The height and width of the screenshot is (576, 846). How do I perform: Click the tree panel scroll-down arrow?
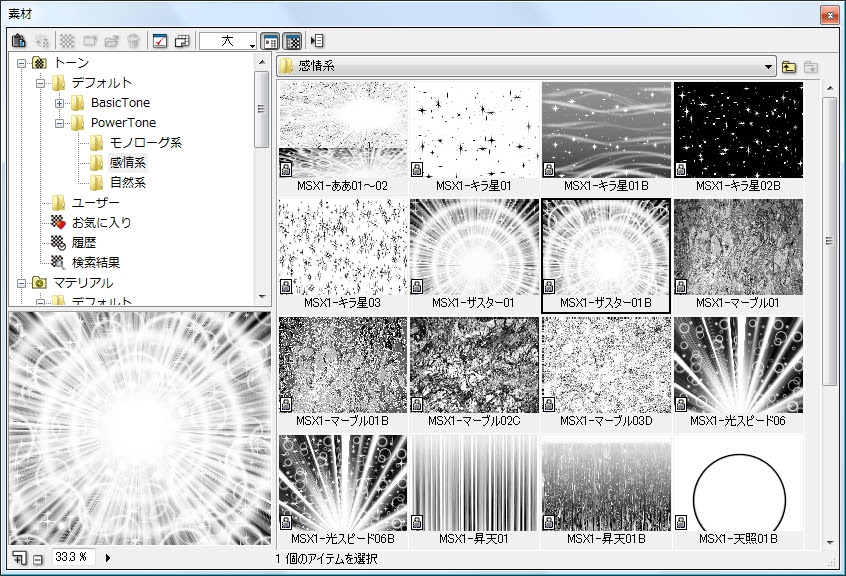pos(262,296)
